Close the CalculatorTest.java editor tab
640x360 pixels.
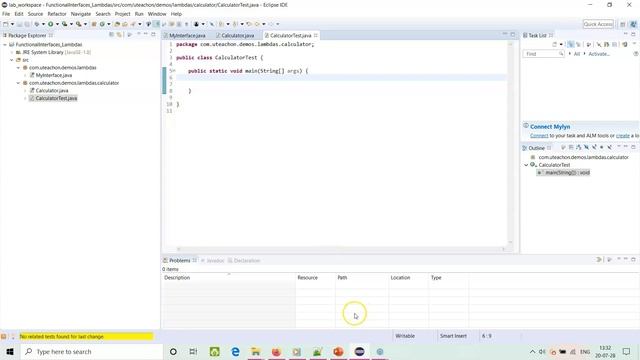pyautogui.click(x=316, y=36)
